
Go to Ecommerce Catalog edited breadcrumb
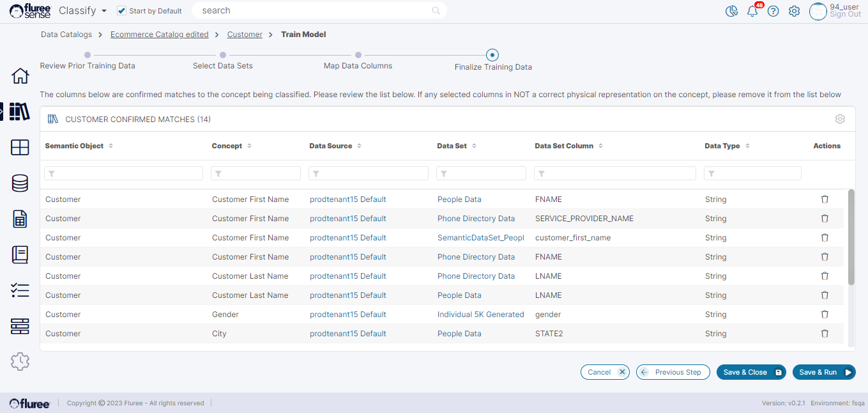159,35
